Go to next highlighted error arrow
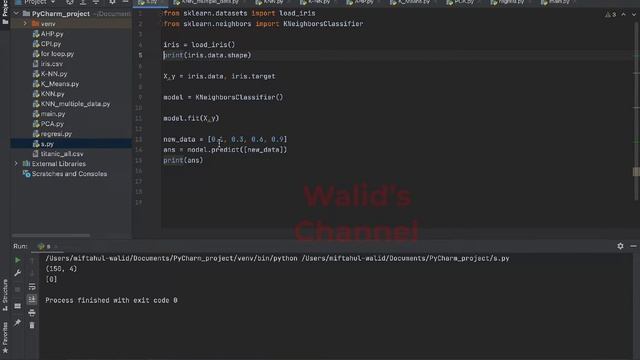Viewport: 640px width, 360px height. (633, 14)
